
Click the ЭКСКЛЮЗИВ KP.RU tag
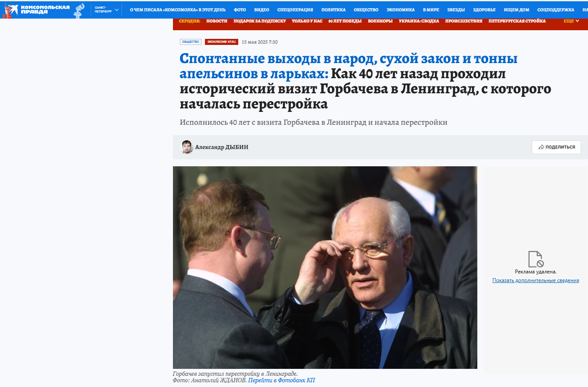coord(221,42)
